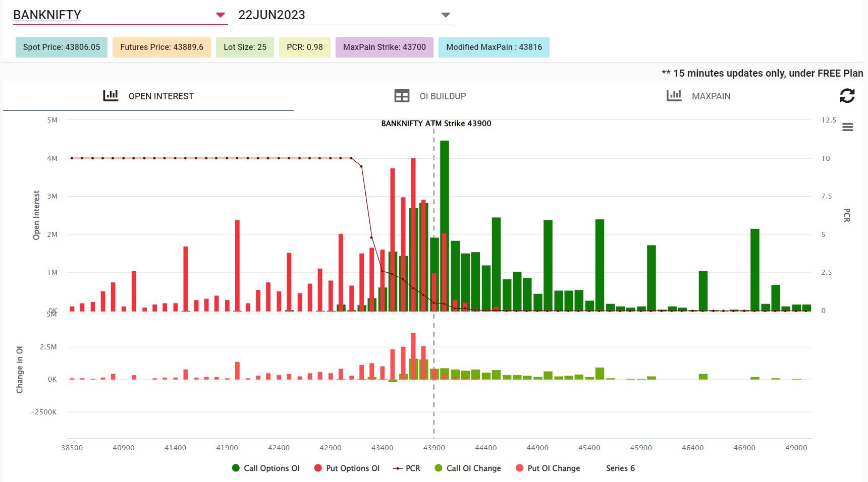
Task: Open the BANKNIFTY symbol dropdown arrow
Action: [x=220, y=15]
